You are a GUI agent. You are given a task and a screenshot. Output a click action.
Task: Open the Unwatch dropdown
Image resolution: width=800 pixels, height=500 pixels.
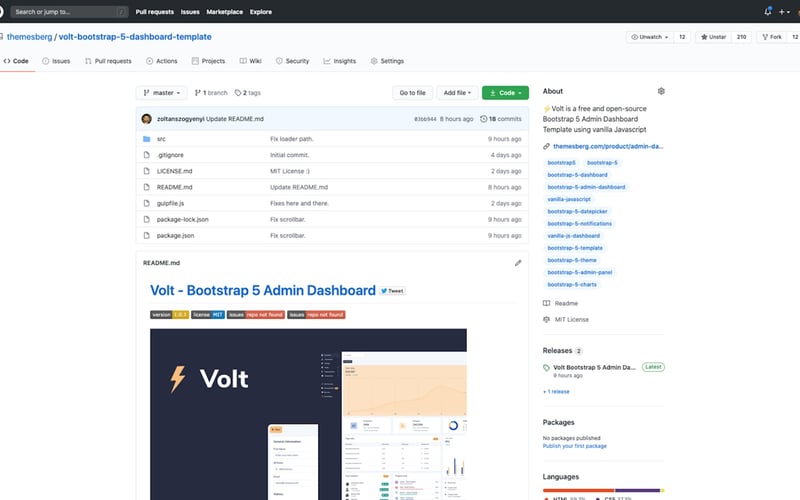[649, 37]
